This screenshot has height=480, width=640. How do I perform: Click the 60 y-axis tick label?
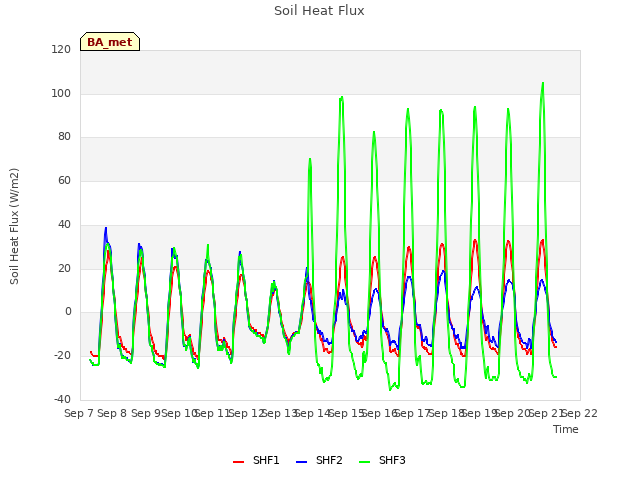pos(64,180)
